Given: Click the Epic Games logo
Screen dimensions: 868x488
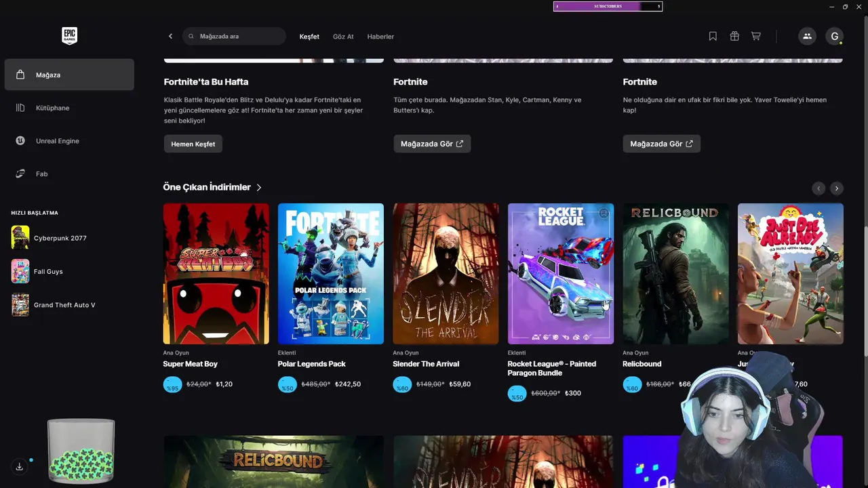Looking at the screenshot, I should pyautogui.click(x=69, y=36).
